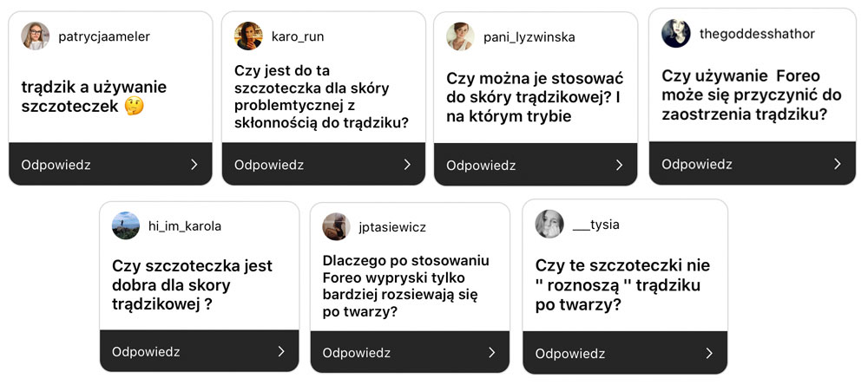Click ___tysia's profile avatar

[x=549, y=225]
